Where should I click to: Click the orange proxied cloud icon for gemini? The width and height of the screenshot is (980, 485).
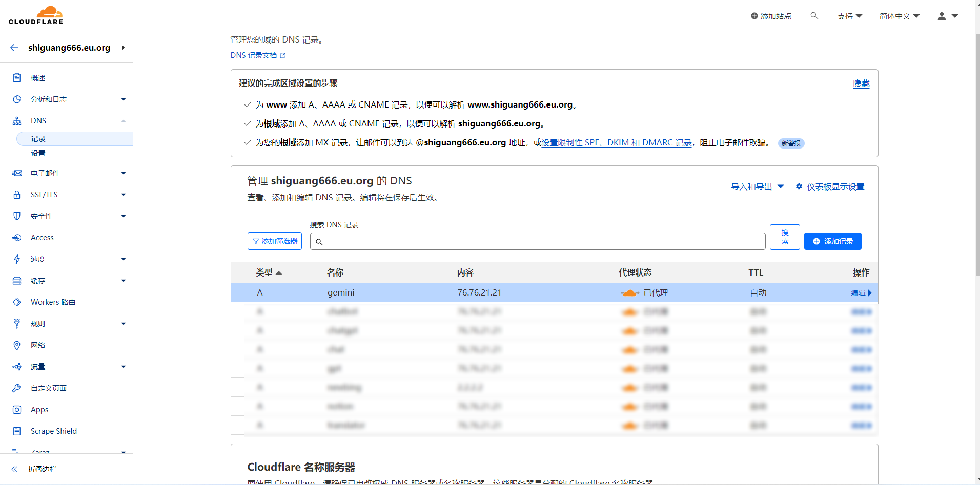coord(630,293)
